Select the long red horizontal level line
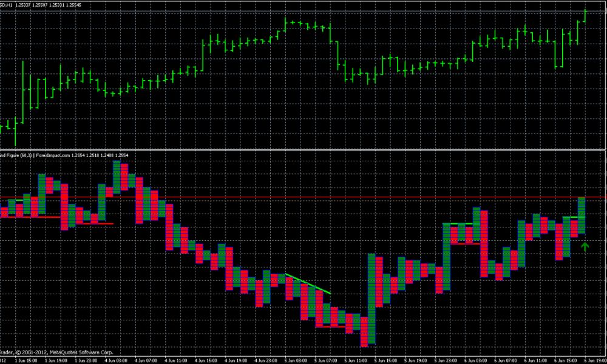Screen dimensions: 607x364 click(x=303, y=198)
